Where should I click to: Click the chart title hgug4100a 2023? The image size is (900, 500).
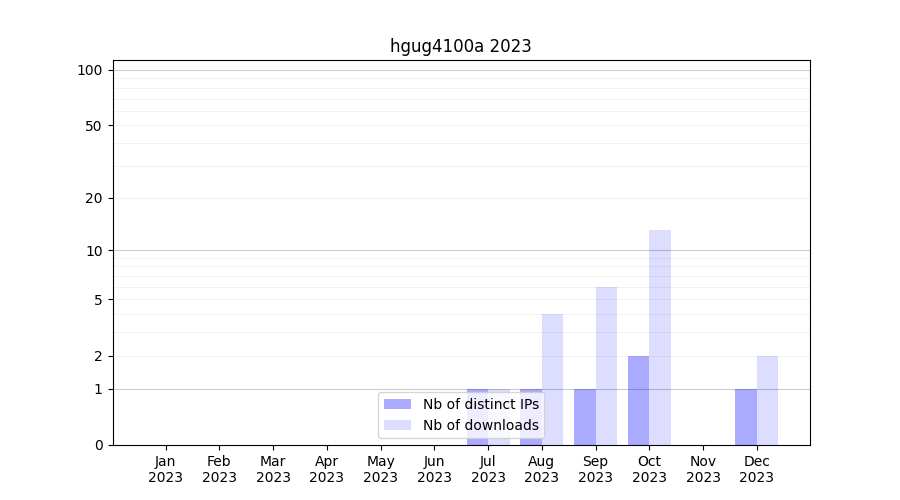460,46
